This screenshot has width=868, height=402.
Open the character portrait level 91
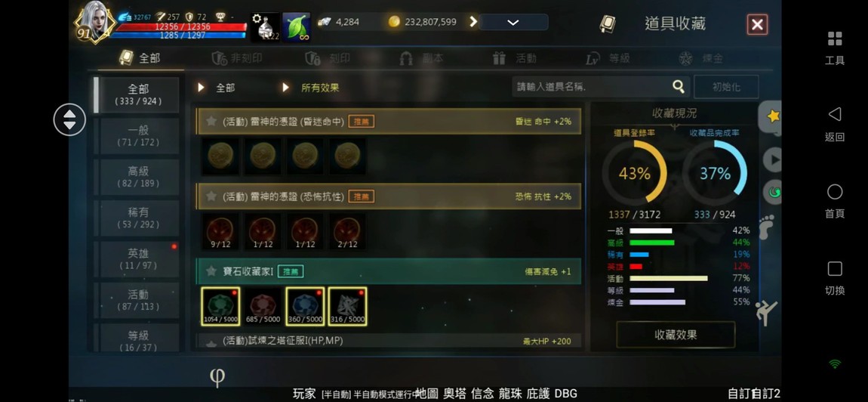(94, 23)
